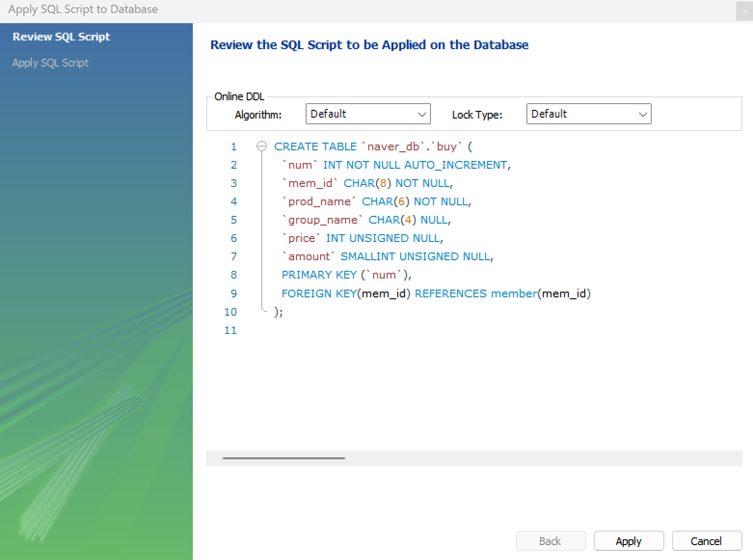This screenshot has height=560, width=753.
Task: Click the `group_name` CHAR(4) NULL line
Action: [366, 220]
